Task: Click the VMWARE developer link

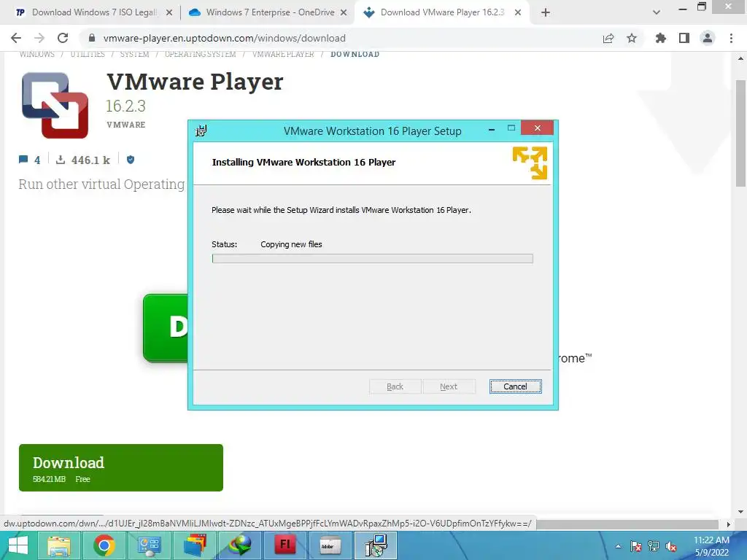Action: pos(125,125)
